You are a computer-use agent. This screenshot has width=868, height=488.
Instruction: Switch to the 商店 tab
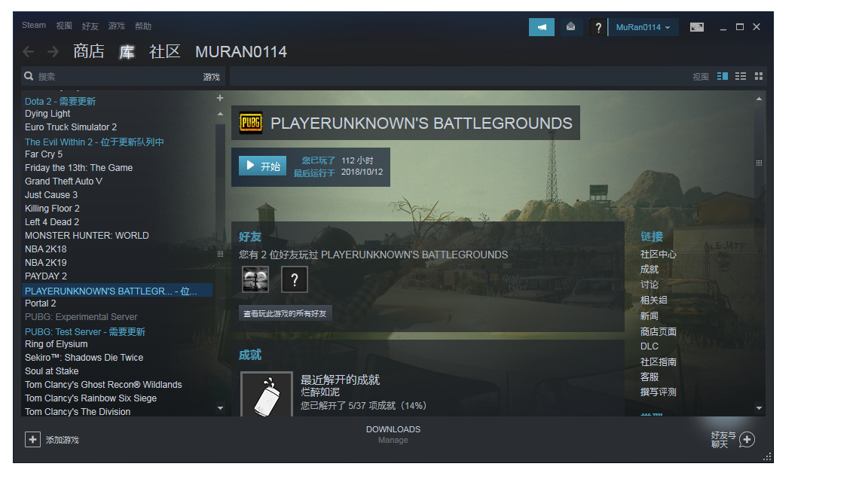pos(89,51)
